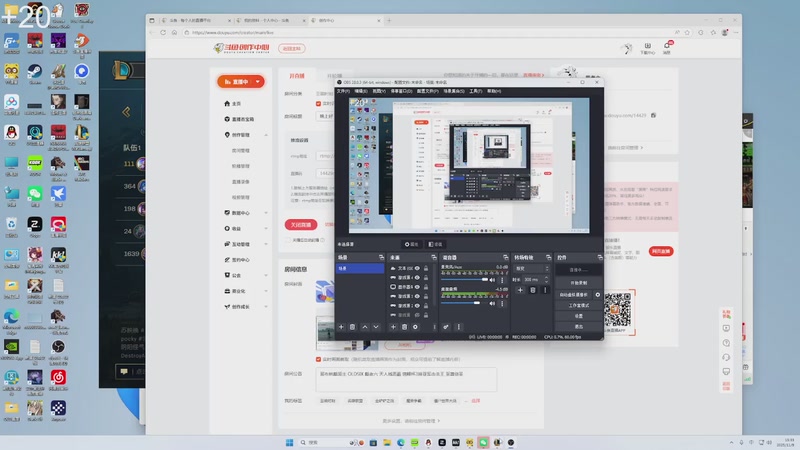Mute the second audio mixer channel
800x450 pixels.
pyautogui.click(x=492, y=303)
